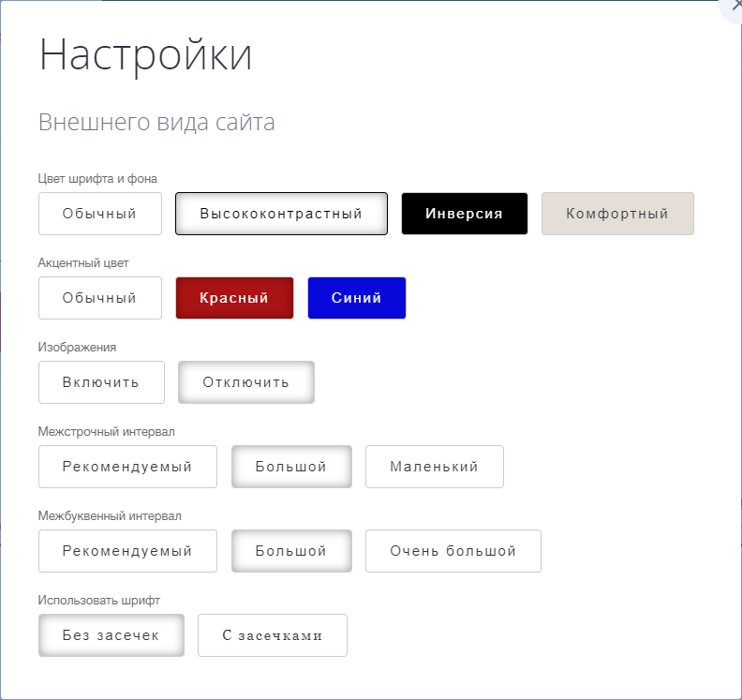Viewport: 742px width, 700px height.
Task: Click the Цвет шрифта и фона label
Action: pyautogui.click(x=97, y=178)
